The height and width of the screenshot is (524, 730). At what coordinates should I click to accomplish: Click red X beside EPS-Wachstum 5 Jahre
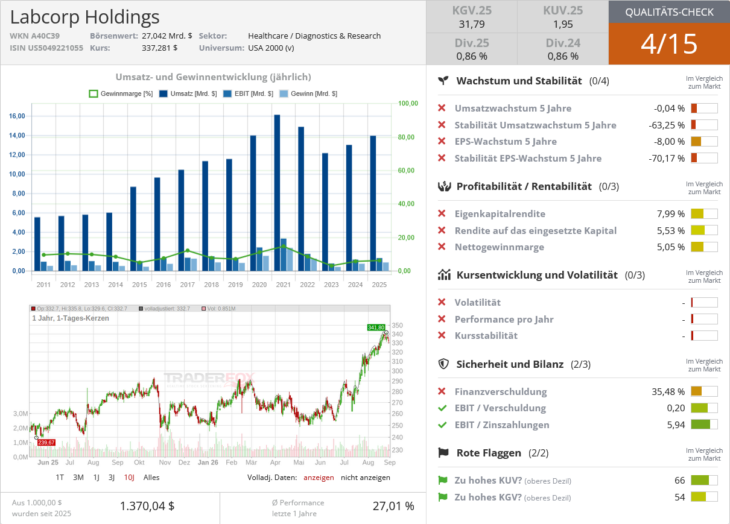pyautogui.click(x=442, y=141)
